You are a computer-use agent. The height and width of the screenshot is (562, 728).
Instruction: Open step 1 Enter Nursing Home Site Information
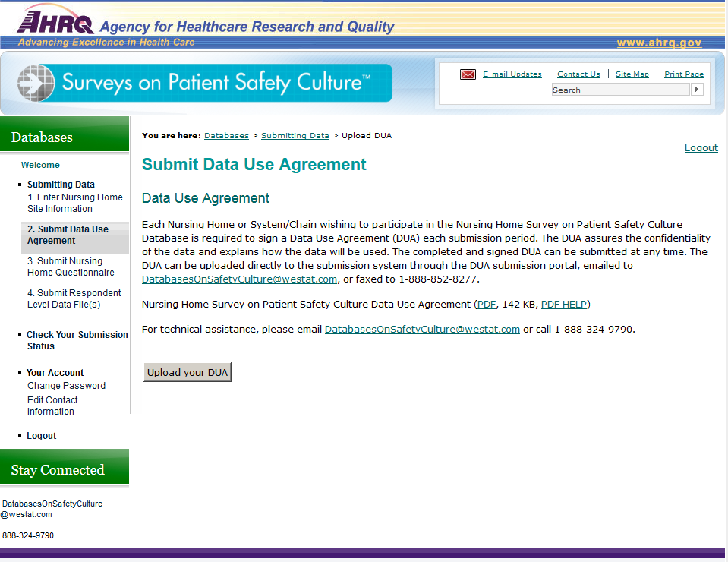point(74,203)
